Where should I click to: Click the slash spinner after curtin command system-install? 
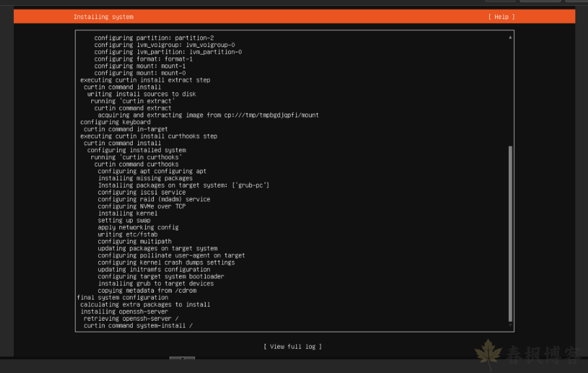click(192, 325)
